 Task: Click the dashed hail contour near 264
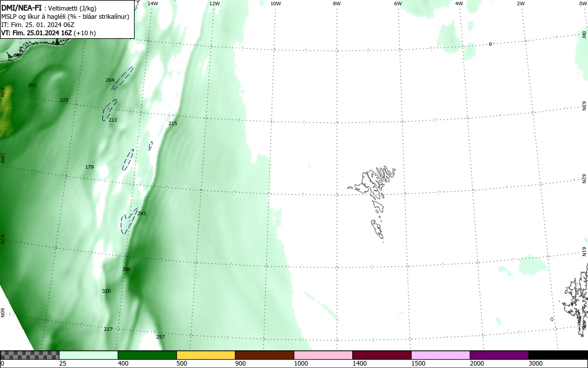[x=122, y=78]
